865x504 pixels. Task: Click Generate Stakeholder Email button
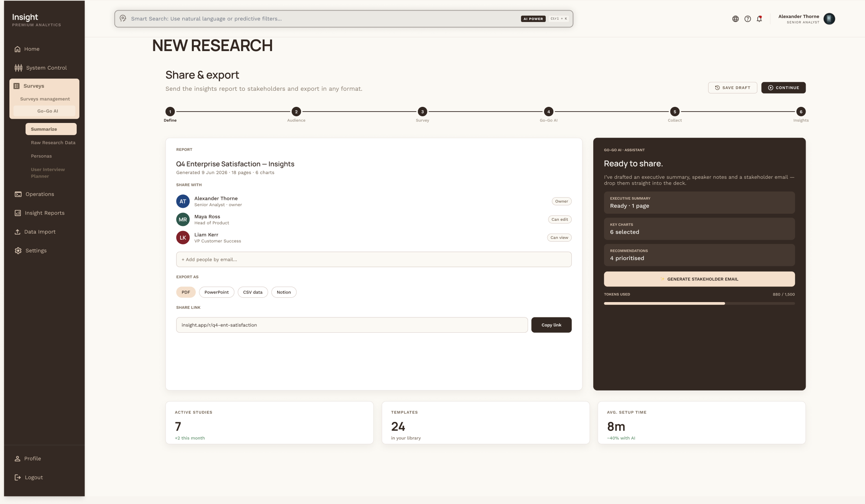point(699,279)
